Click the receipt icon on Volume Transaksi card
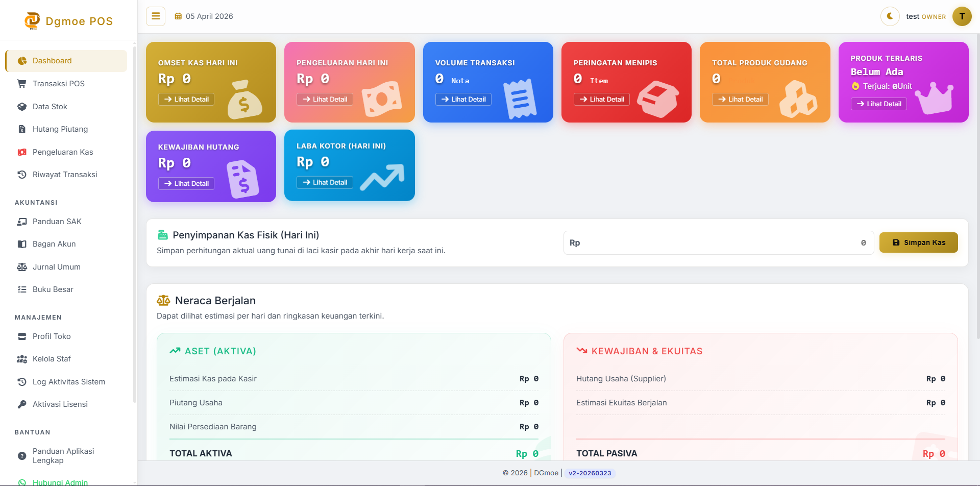This screenshot has height=486, width=980. (520, 100)
